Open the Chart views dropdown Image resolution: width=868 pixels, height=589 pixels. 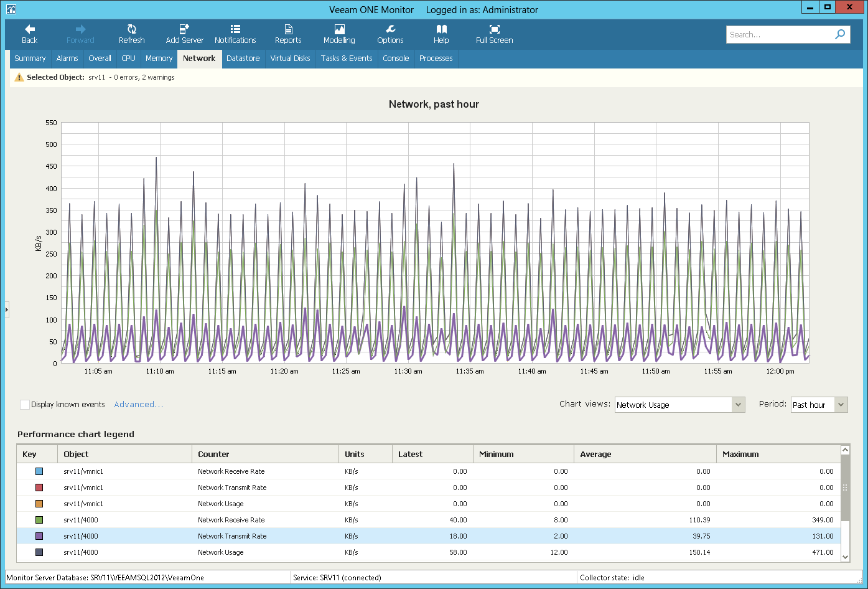click(738, 405)
